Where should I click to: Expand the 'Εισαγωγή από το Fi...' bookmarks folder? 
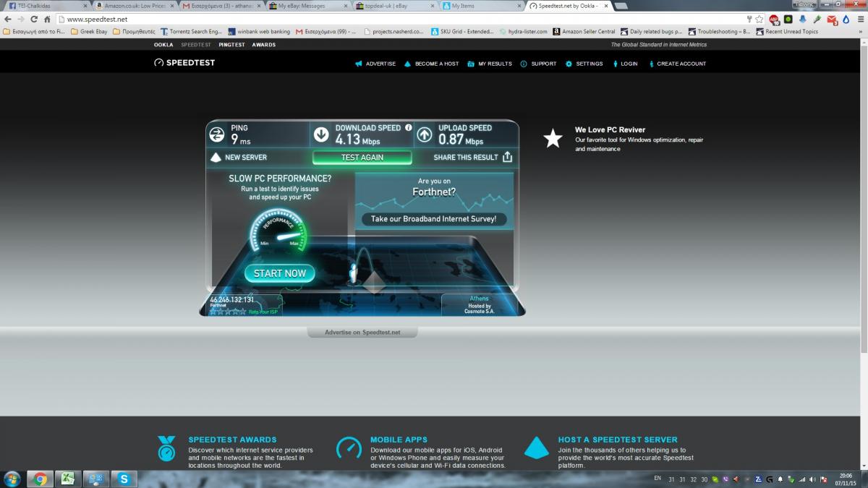click(x=34, y=32)
